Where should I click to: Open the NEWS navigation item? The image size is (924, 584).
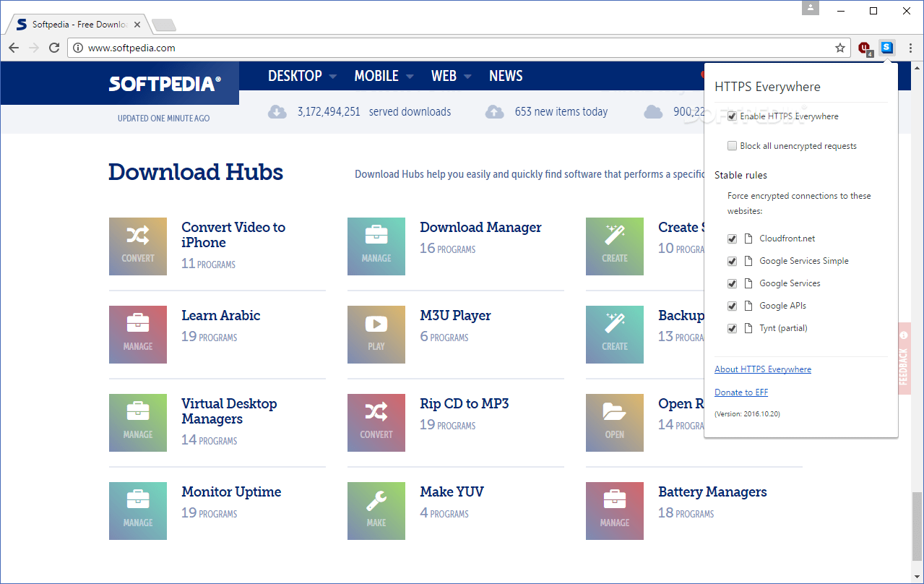(506, 76)
